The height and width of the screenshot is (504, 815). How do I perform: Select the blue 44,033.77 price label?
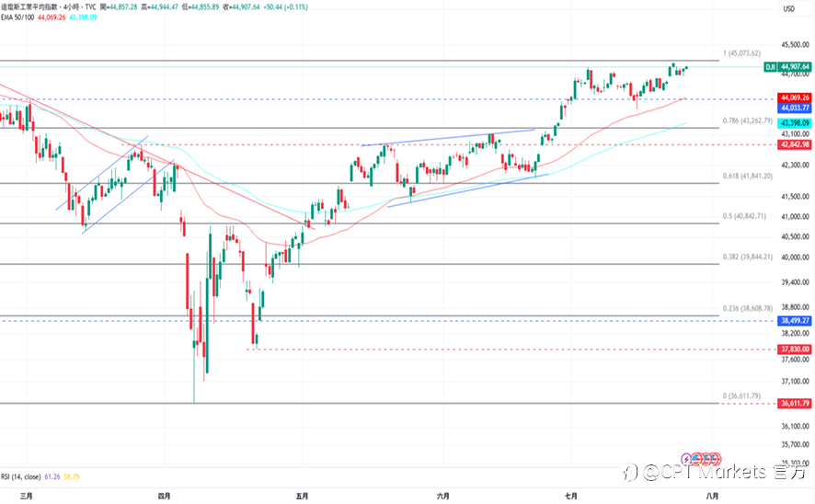click(794, 109)
